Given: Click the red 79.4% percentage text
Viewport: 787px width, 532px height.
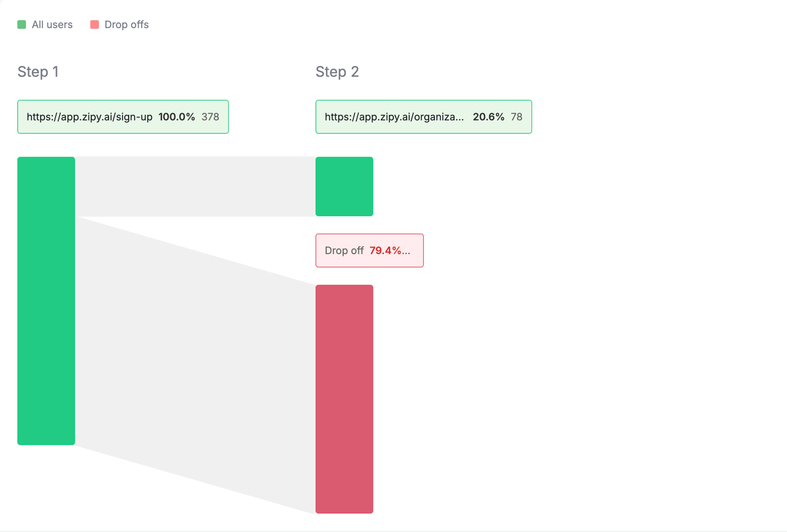Looking at the screenshot, I should pyautogui.click(x=386, y=250).
